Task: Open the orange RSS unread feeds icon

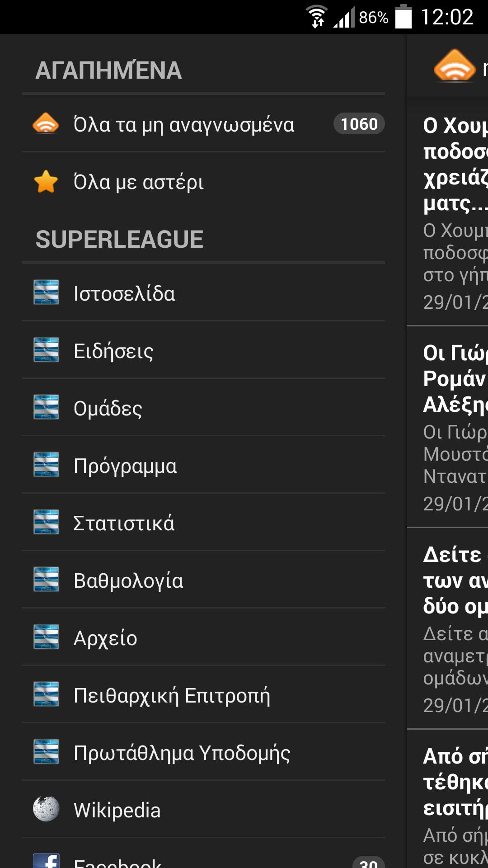Action: click(47, 123)
